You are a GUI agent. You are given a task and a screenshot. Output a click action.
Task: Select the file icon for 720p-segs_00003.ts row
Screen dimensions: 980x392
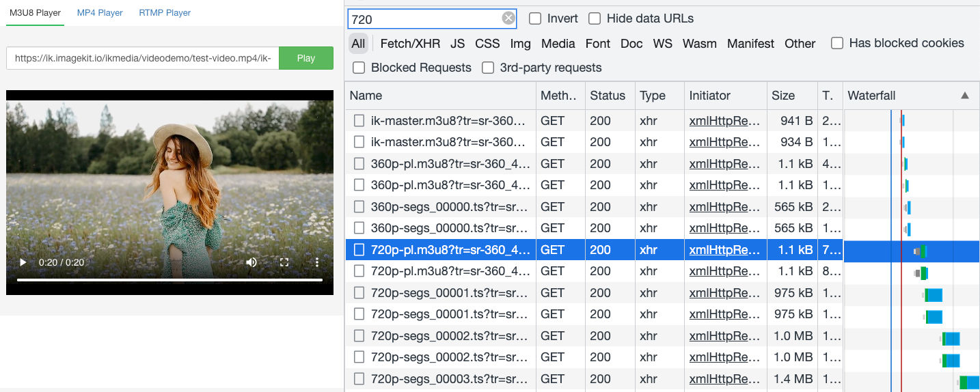click(x=359, y=378)
